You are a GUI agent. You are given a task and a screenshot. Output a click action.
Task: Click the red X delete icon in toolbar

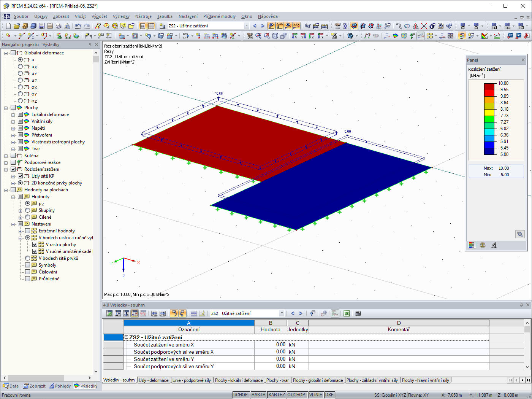pos(424,26)
